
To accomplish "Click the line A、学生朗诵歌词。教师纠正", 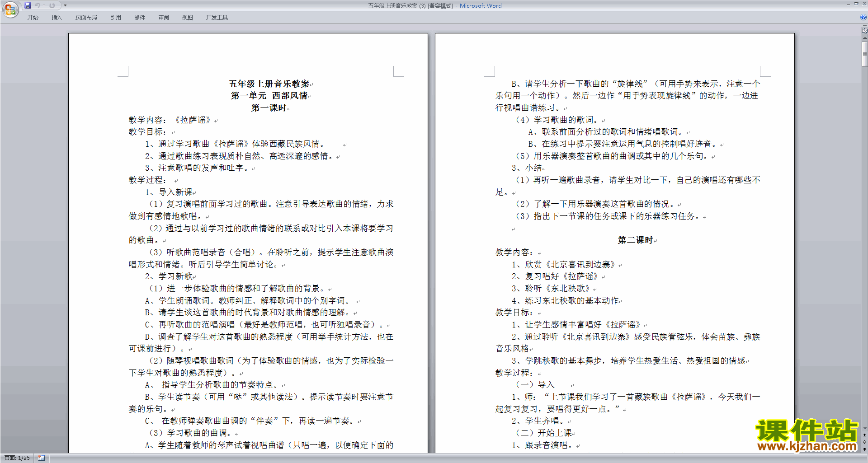I will tap(248, 300).
